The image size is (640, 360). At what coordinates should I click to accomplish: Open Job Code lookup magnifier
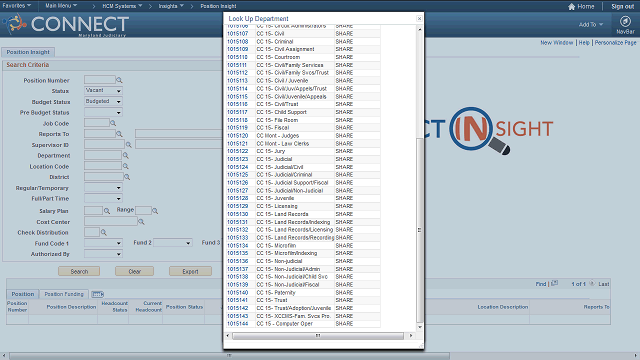pos(113,123)
